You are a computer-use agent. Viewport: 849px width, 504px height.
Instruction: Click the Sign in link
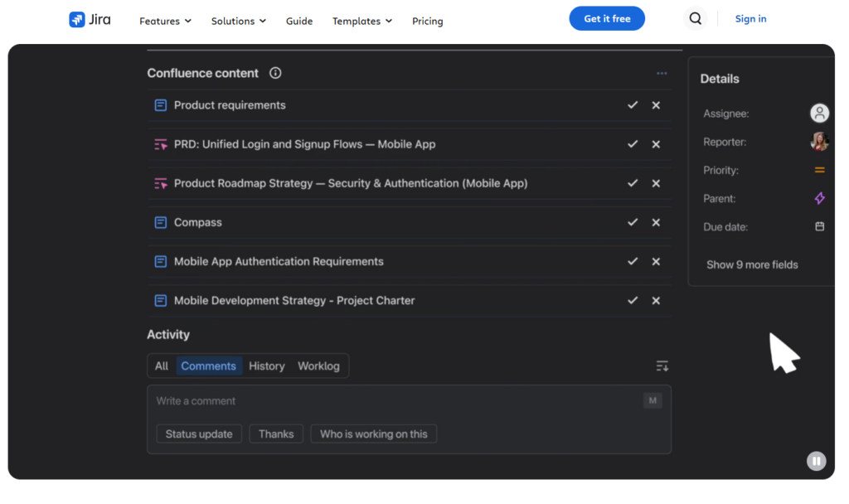(x=750, y=18)
